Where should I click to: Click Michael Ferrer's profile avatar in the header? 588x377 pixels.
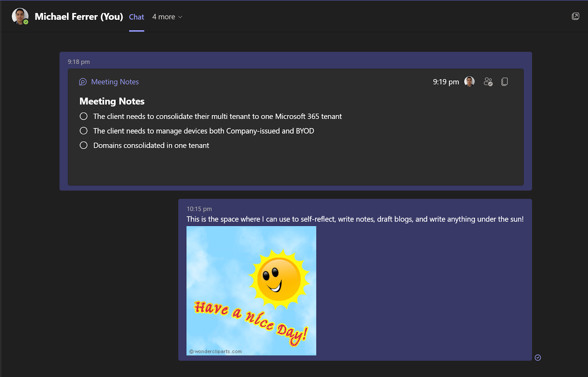20,16
